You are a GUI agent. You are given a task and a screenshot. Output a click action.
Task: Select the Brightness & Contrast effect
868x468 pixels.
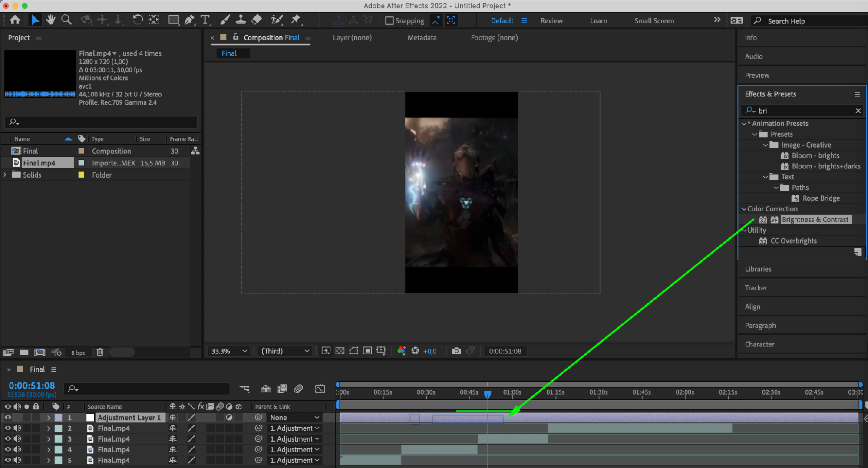[x=815, y=220]
